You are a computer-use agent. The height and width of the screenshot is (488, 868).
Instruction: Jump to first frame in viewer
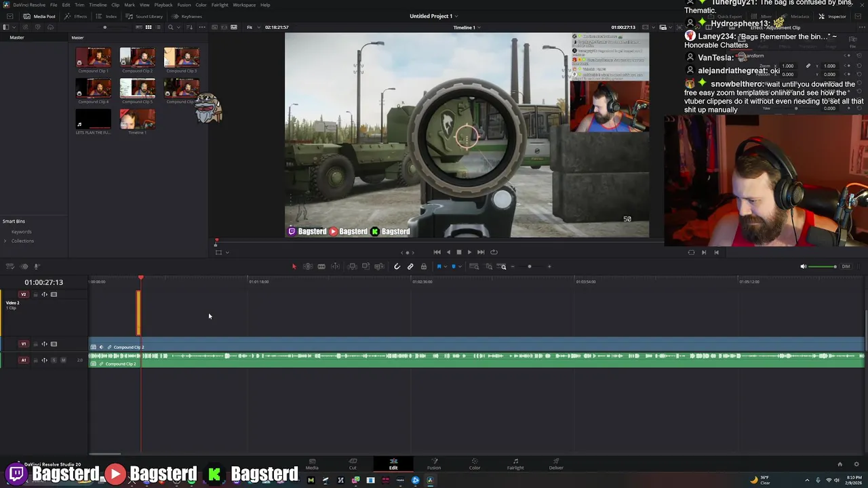[x=437, y=252]
